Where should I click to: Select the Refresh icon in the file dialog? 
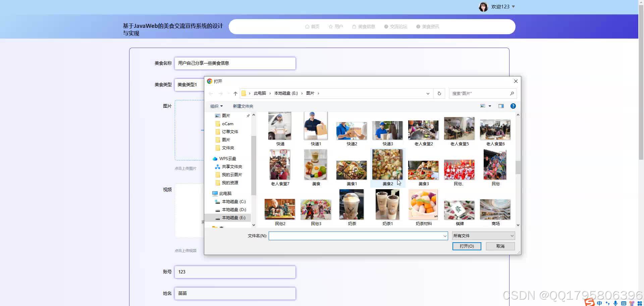tap(439, 93)
